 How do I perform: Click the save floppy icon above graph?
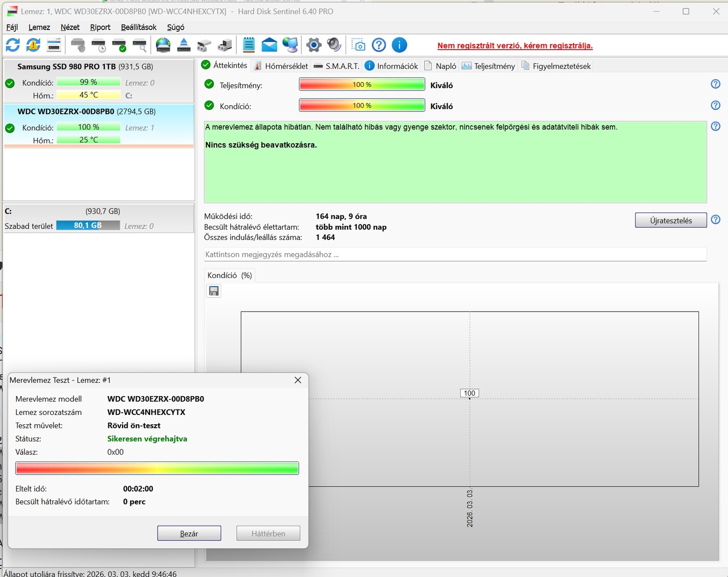click(214, 291)
